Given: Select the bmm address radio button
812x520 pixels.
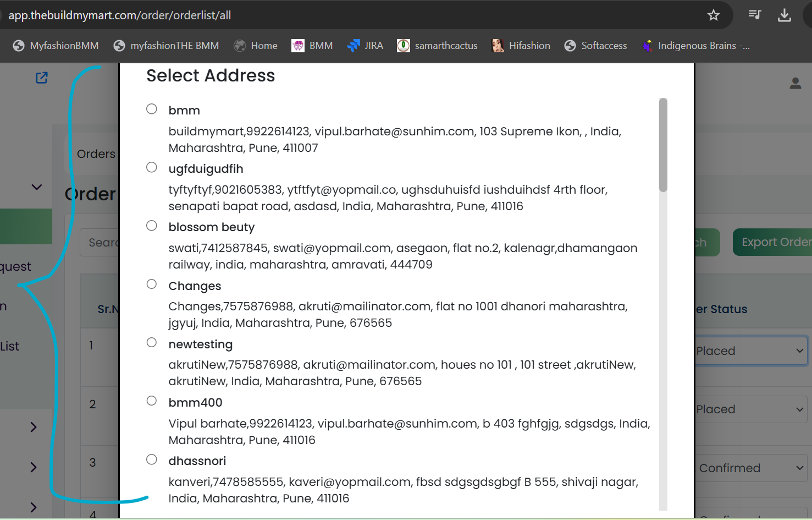Looking at the screenshot, I should [152, 109].
